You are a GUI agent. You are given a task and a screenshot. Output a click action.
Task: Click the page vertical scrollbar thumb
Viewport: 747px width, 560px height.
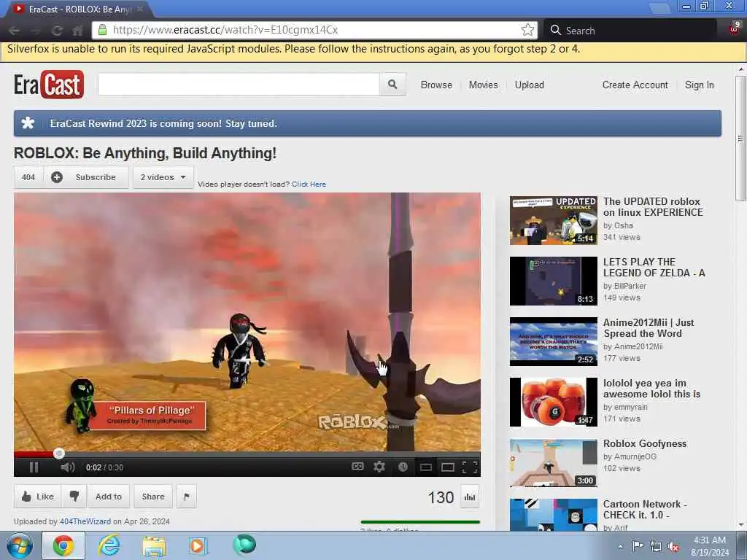(x=740, y=138)
